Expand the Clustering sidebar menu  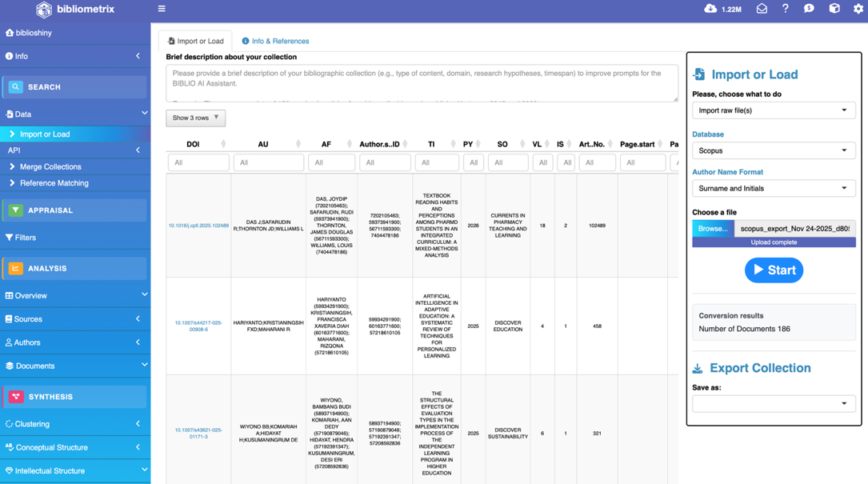[x=75, y=424]
